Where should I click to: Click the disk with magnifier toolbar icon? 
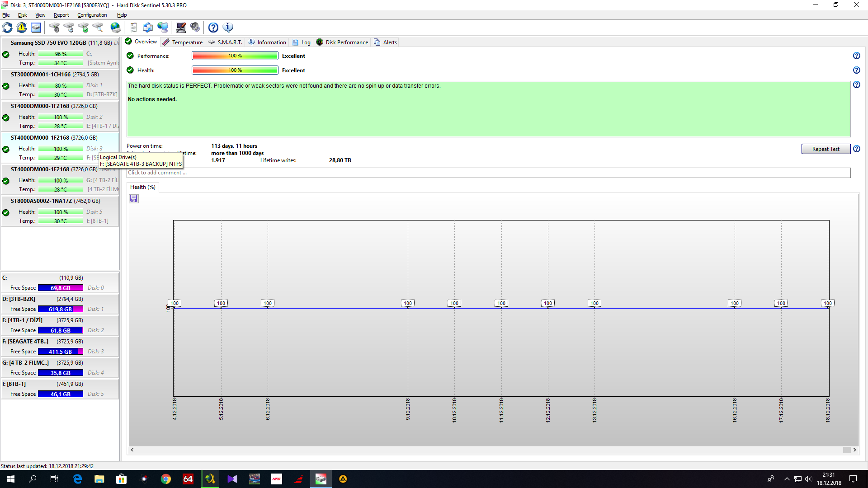[x=98, y=28]
